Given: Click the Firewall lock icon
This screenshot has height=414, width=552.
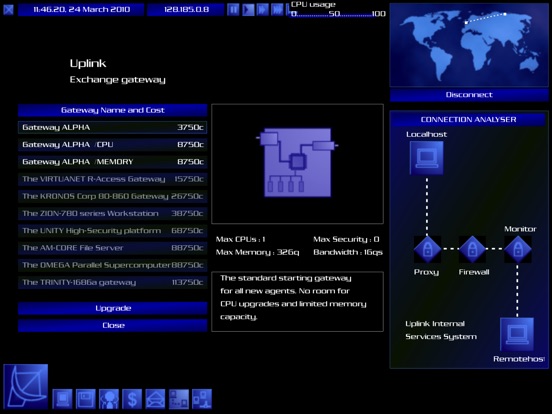Looking at the screenshot, I should coord(472,249).
